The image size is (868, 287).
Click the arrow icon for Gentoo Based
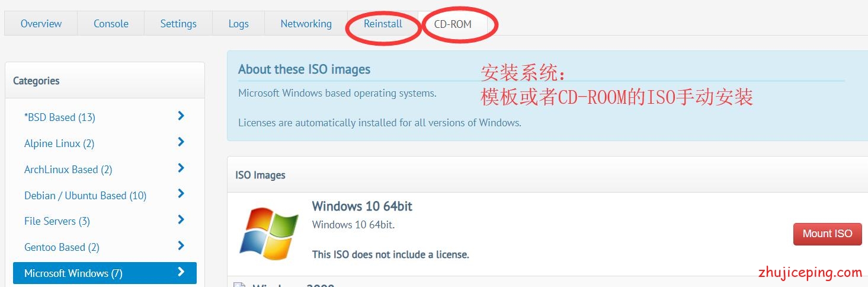181,246
